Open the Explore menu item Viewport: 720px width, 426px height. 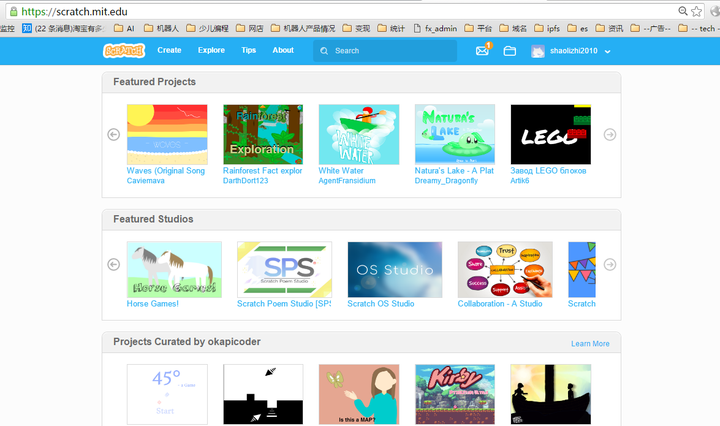[211, 50]
